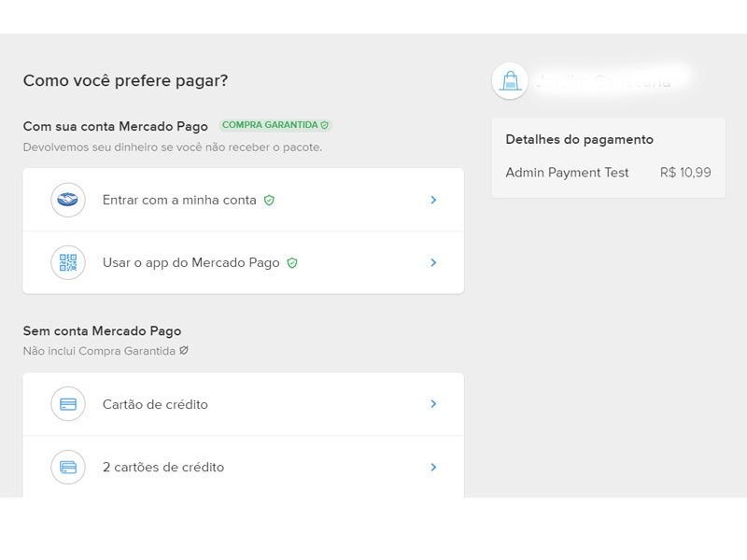Click the single credit card icon
Screen dimensions: 747x560
pos(68,404)
